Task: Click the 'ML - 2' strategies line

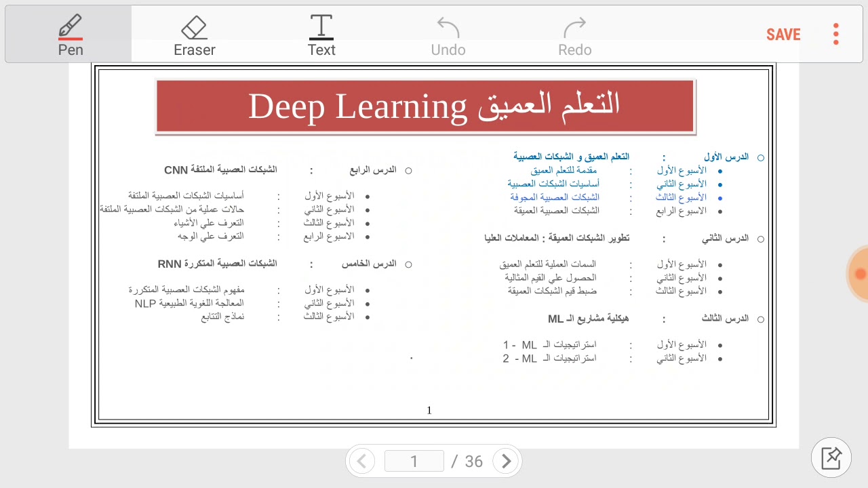Action: pos(549,358)
